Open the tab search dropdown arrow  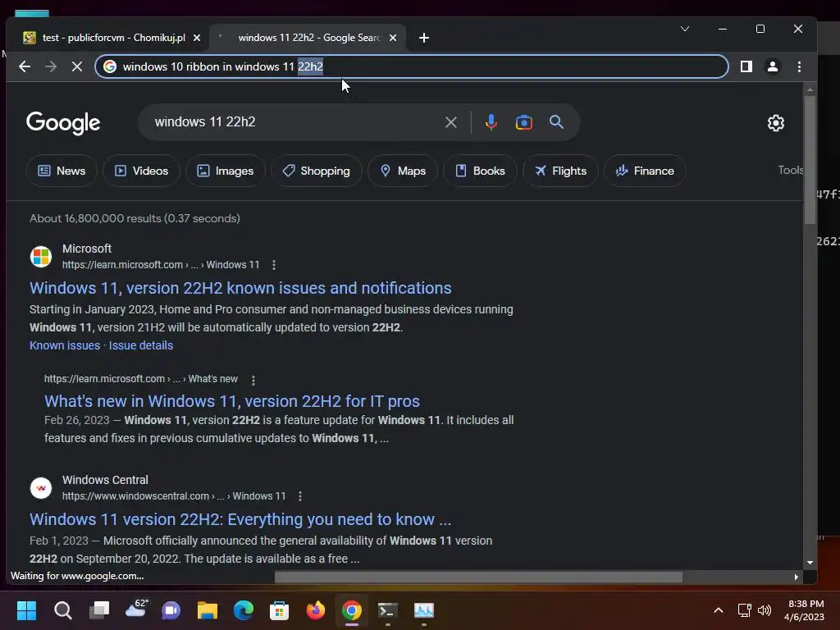(x=685, y=29)
